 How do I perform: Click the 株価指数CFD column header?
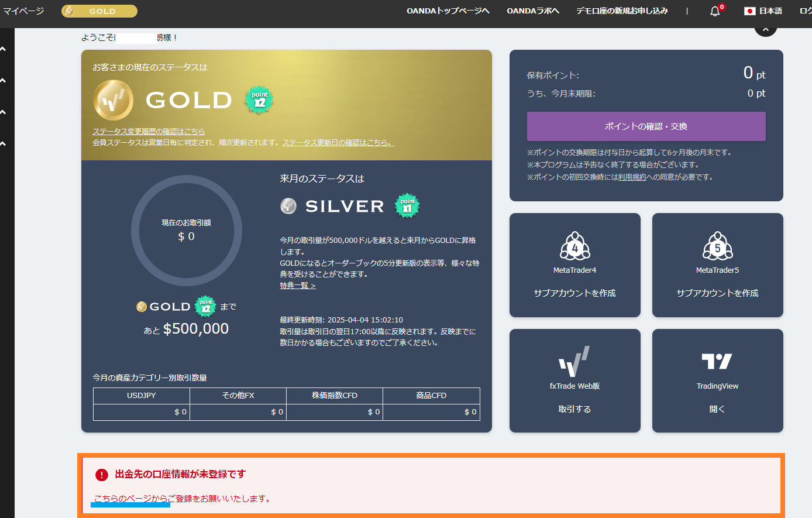pyautogui.click(x=335, y=396)
